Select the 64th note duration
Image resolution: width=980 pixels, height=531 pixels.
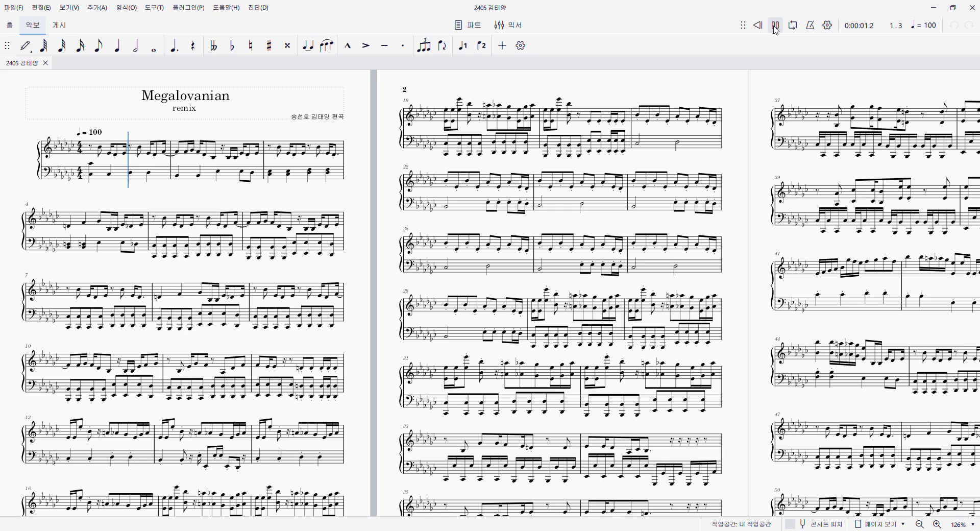[44, 45]
